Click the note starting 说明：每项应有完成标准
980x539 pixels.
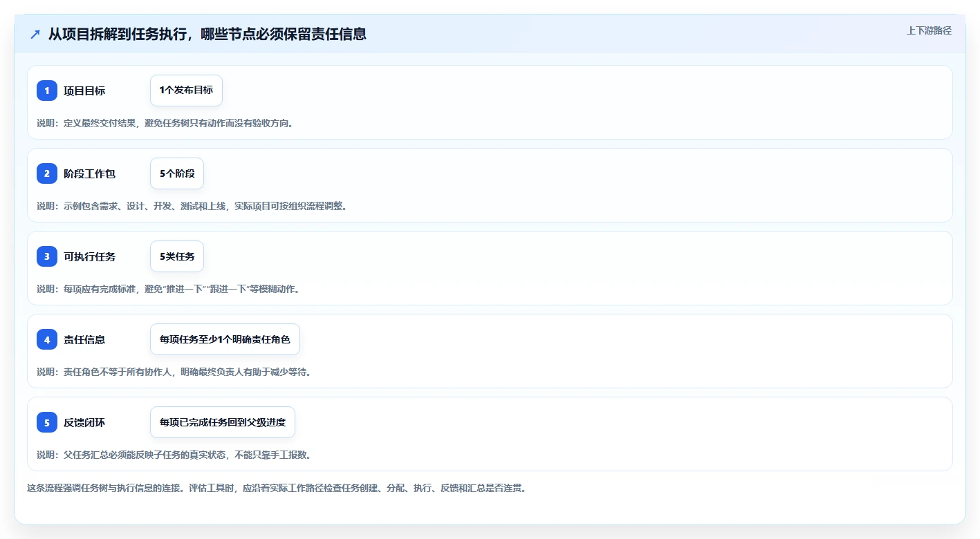[x=168, y=289]
